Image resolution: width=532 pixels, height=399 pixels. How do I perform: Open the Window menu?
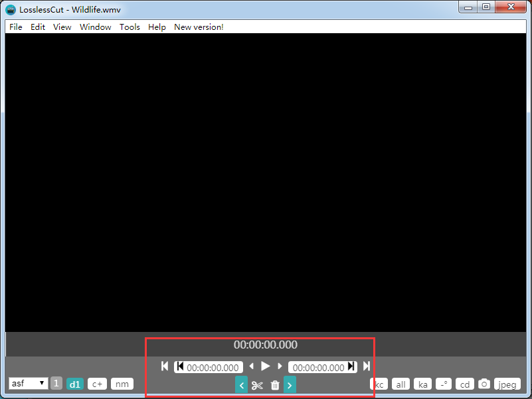96,27
